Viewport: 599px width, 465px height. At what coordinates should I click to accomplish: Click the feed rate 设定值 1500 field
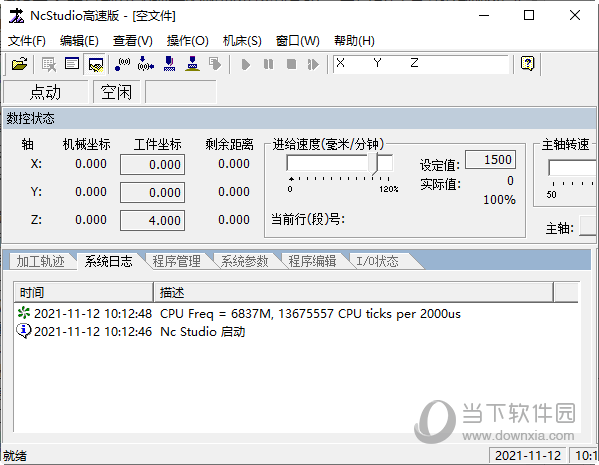(491, 160)
